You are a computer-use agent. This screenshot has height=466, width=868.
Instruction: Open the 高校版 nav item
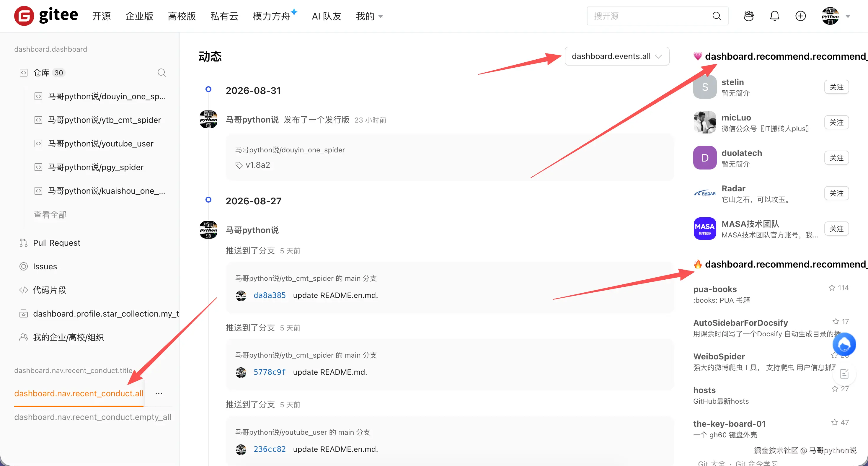182,16
